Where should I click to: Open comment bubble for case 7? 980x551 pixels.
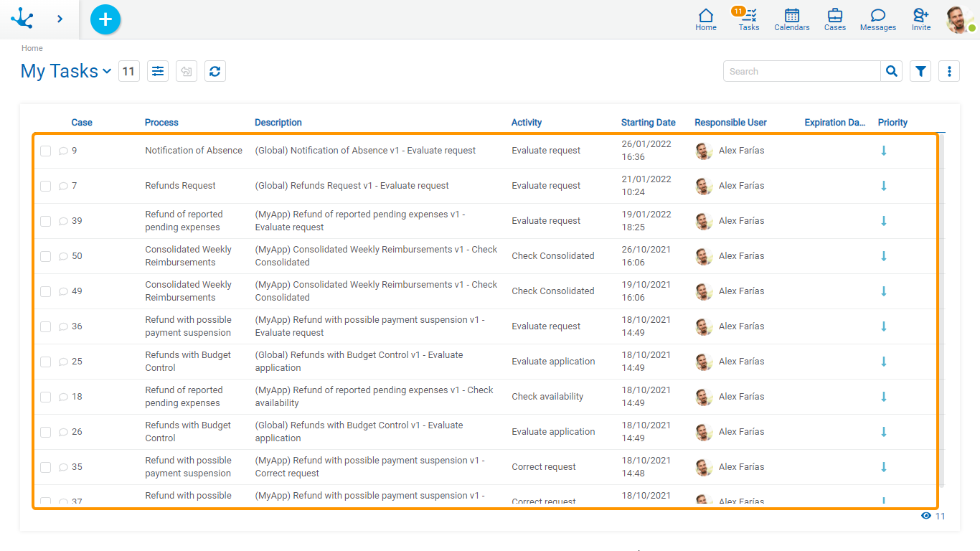tap(63, 186)
